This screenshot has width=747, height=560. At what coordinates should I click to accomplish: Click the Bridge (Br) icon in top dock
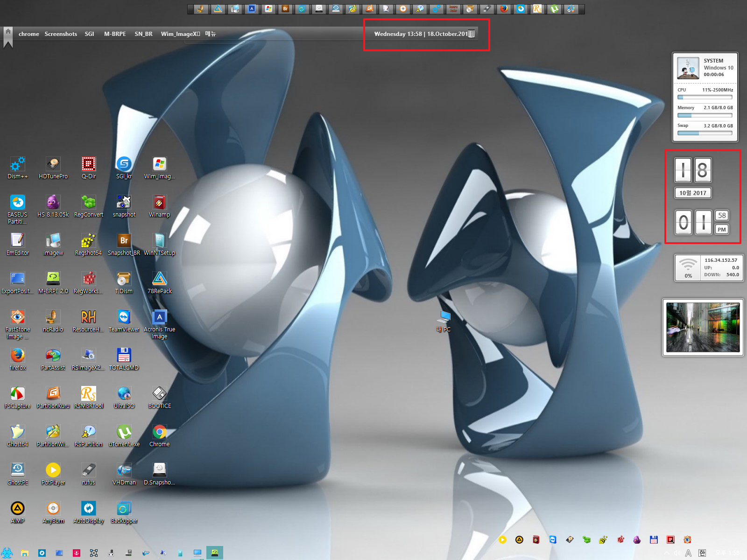(285, 9)
